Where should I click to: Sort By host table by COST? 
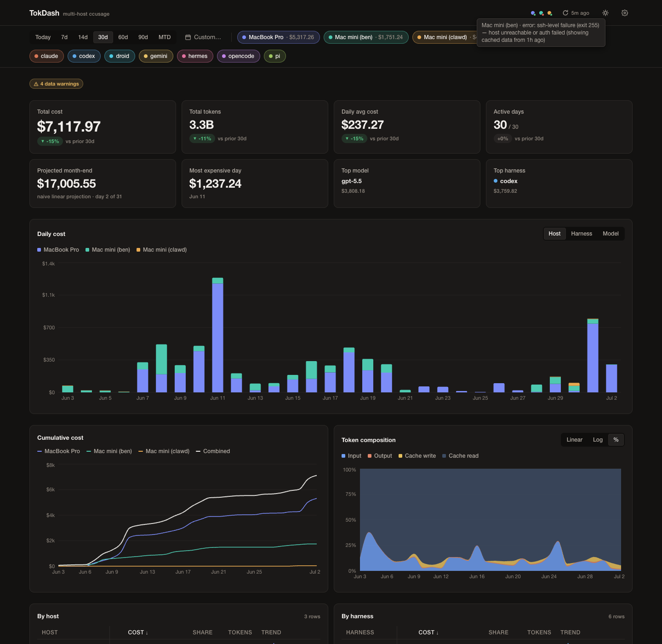138,632
